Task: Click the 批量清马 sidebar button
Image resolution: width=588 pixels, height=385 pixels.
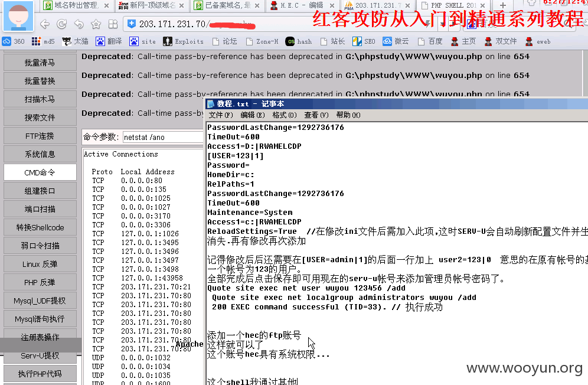Action: tap(40, 63)
